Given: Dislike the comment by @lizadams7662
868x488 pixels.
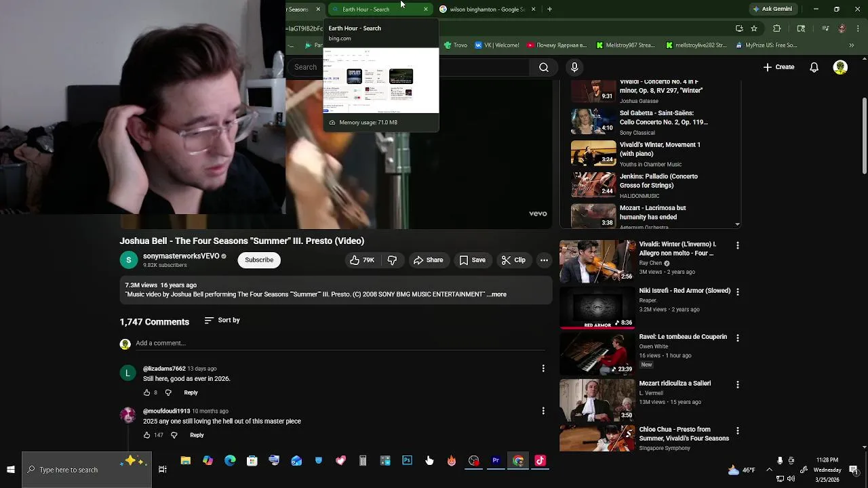Looking at the screenshot, I should [168, 392].
